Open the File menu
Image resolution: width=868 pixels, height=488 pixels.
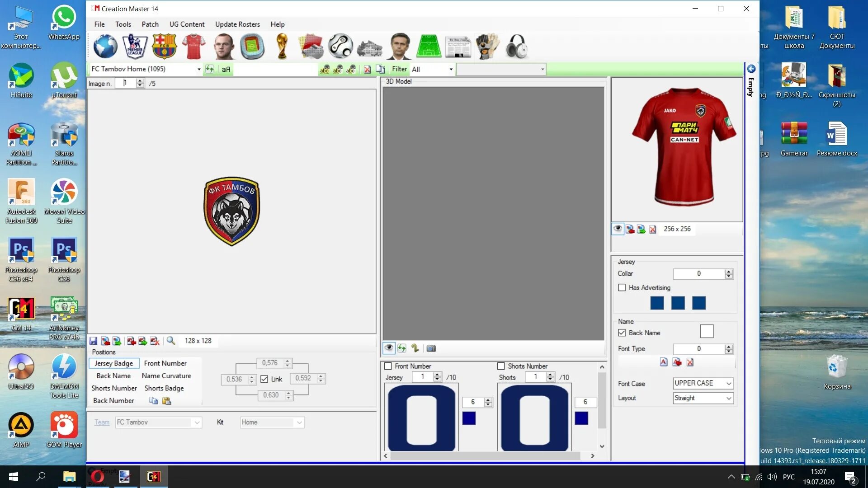(99, 24)
